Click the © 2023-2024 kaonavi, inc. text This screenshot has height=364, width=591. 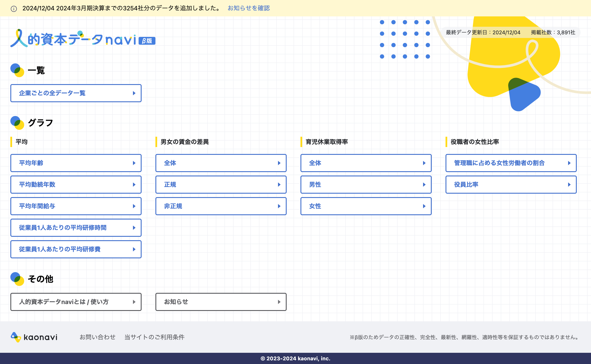pos(295,358)
